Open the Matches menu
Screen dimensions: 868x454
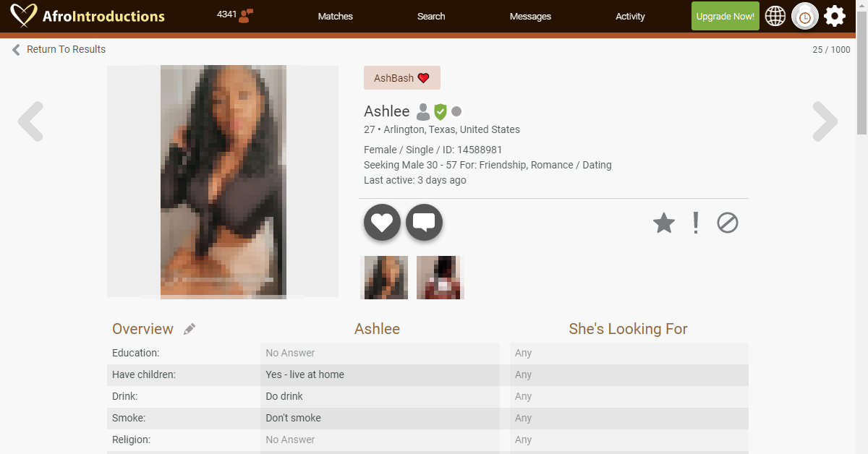point(336,16)
